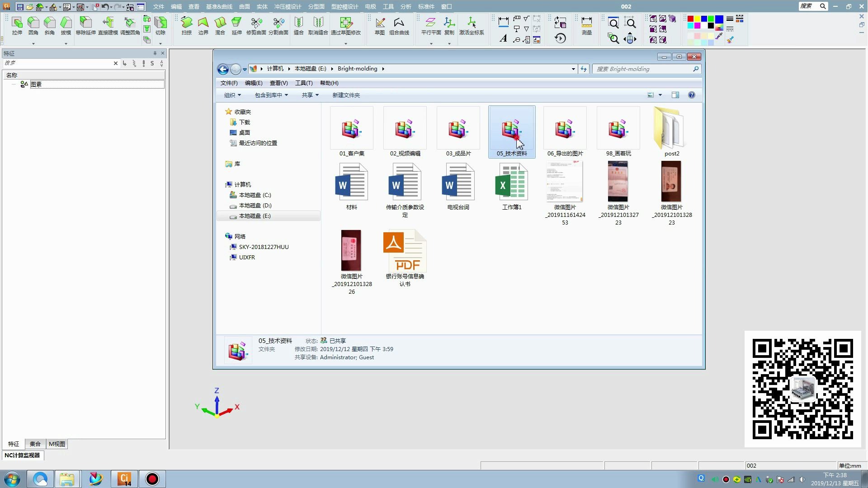
Task: Toggle the pin on the 特征 panel
Action: (x=155, y=53)
